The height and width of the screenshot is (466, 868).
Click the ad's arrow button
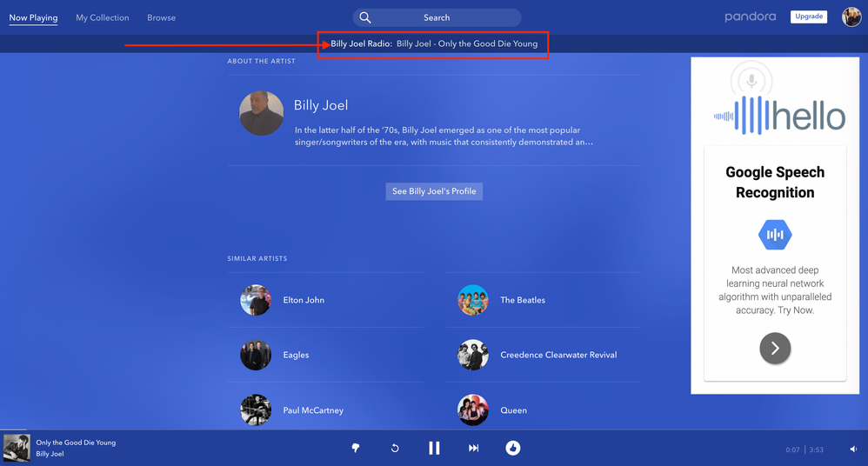pos(775,349)
